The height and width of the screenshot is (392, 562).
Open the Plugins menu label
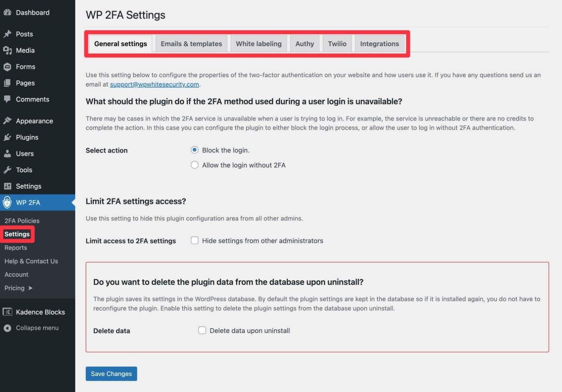tap(27, 137)
